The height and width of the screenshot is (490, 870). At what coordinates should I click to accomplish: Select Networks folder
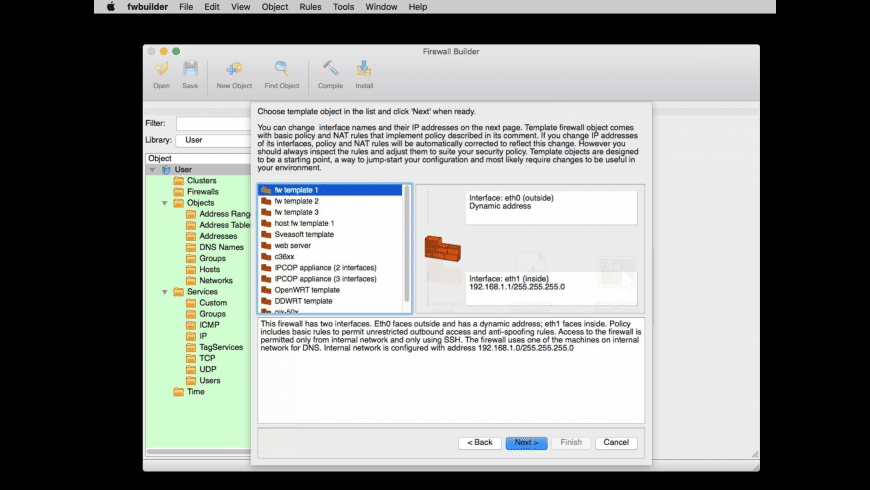tap(209, 280)
